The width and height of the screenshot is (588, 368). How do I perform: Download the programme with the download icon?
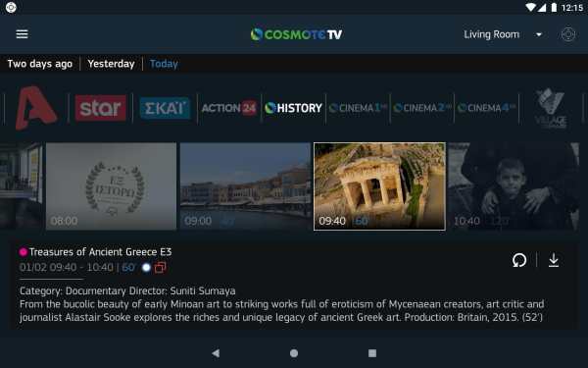coord(554,260)
